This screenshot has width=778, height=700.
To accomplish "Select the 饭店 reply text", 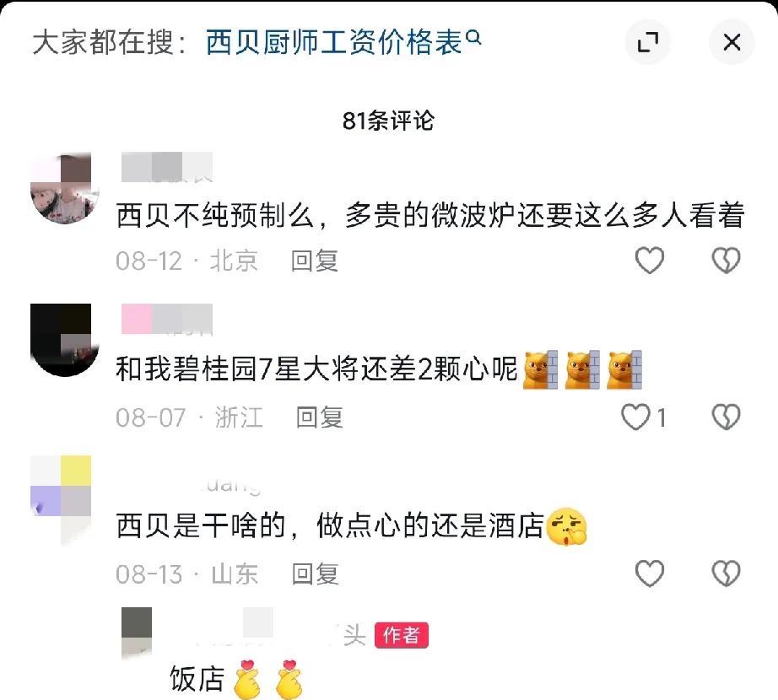I will (197, 679).
